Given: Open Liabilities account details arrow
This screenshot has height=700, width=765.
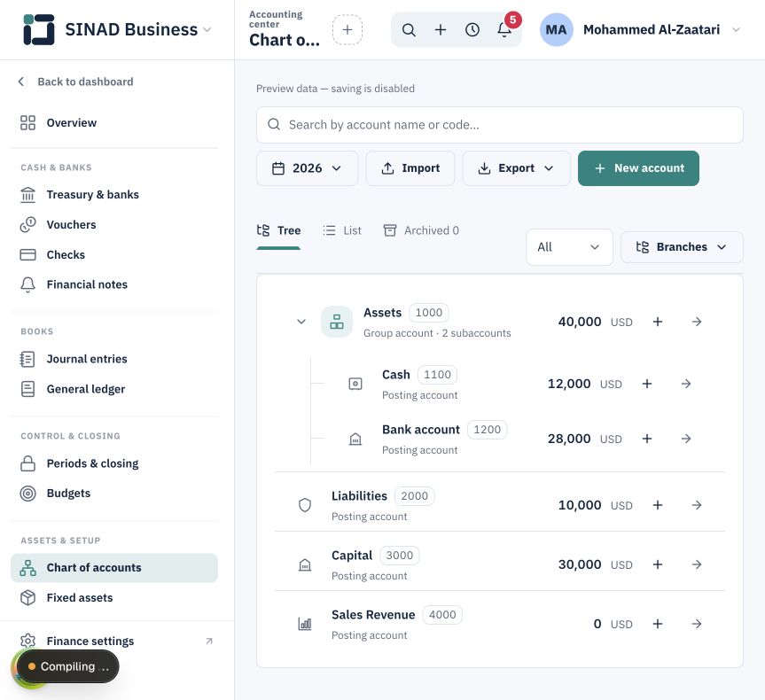Looking at the screenshot, I should 697,505.
